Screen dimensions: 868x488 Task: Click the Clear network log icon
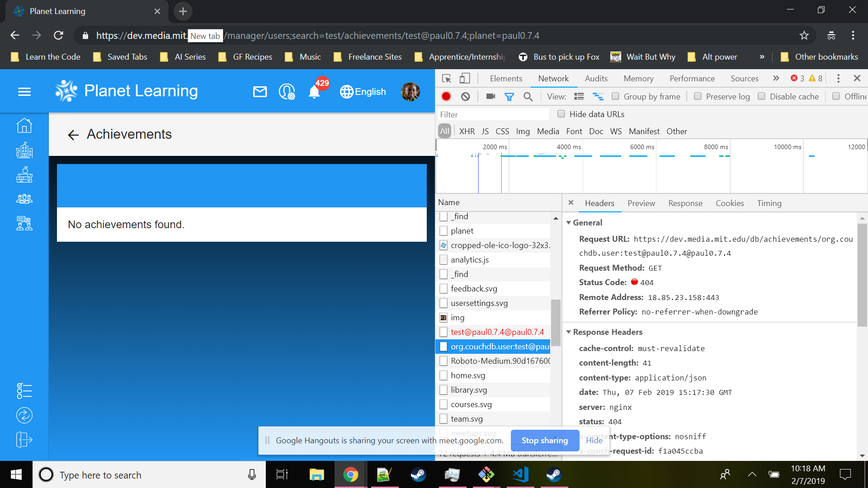click(466, 96)
